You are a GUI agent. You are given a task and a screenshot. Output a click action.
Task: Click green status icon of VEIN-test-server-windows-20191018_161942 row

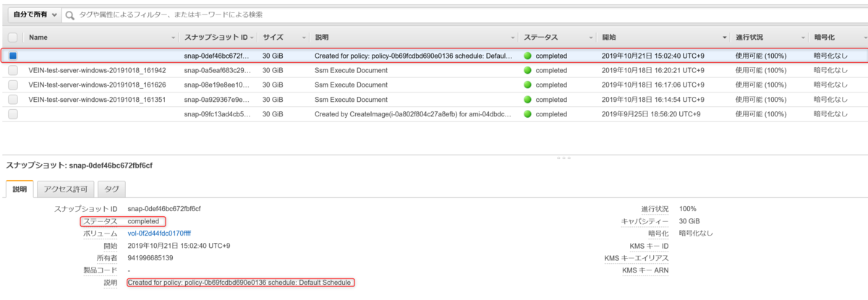pos(528,70)
